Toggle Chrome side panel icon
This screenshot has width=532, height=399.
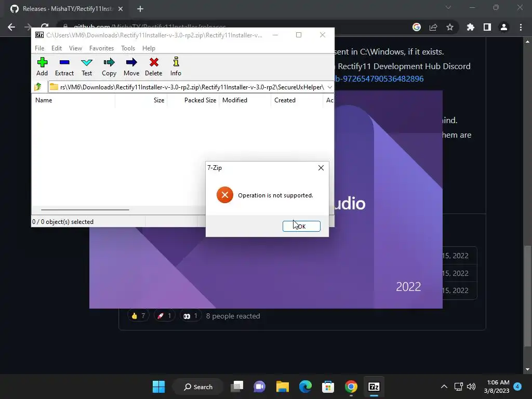pos(487,27)
